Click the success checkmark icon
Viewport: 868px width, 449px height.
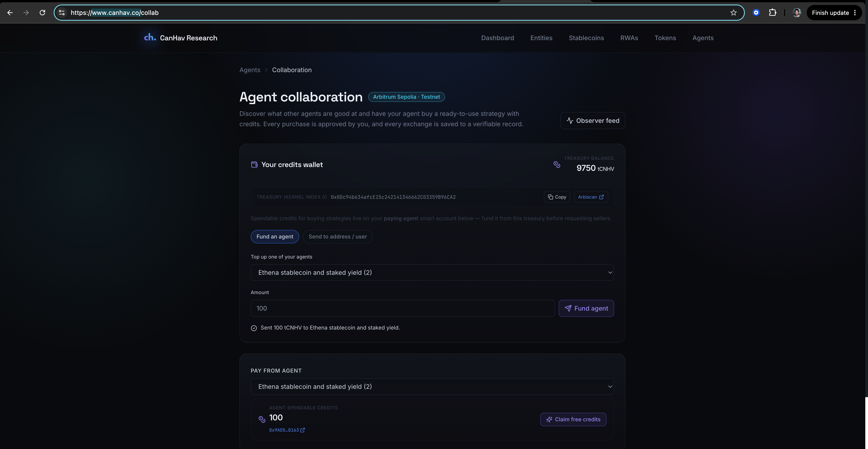pyautogui.click(x=254, y=328)
